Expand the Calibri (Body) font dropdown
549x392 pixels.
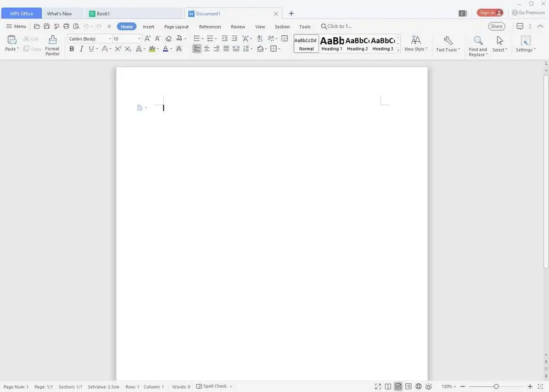click(x=110, y=38)
